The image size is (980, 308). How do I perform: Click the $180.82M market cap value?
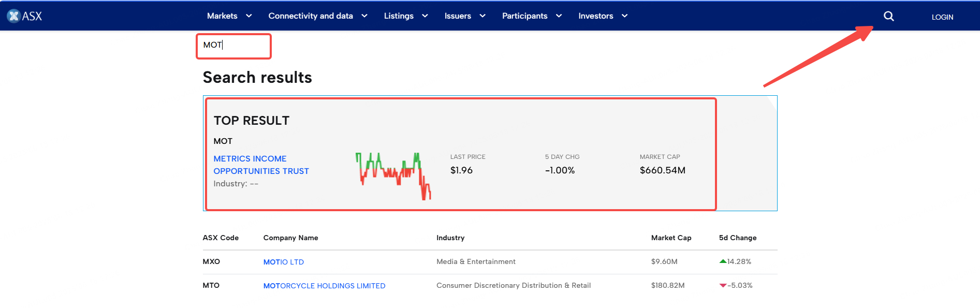[x=668, y=285]
